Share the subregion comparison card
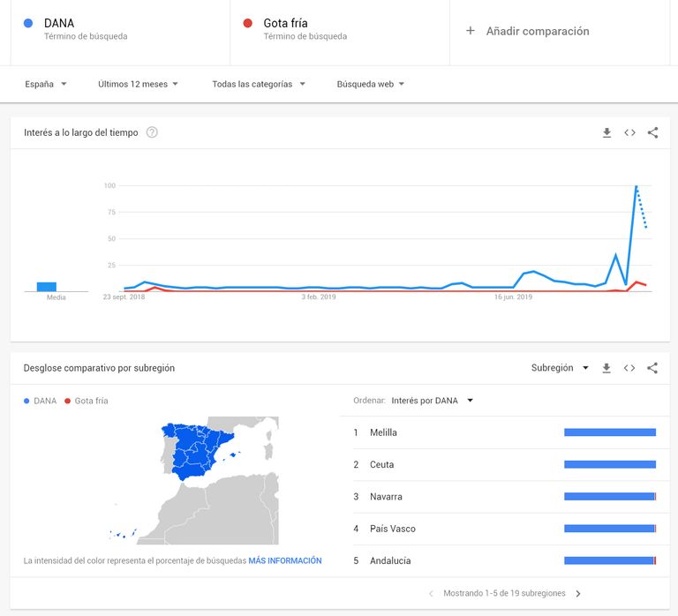This screenshot has width=678, height=616. 652,368
